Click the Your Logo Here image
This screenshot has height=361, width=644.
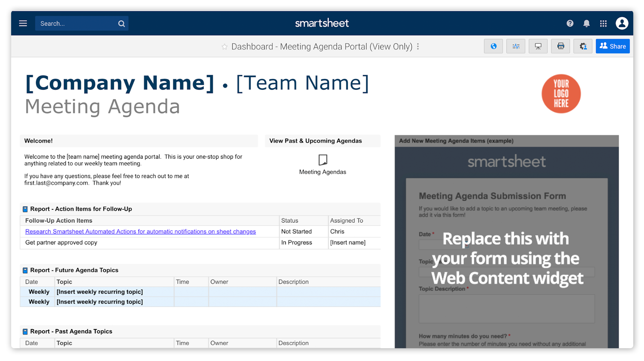561,94
